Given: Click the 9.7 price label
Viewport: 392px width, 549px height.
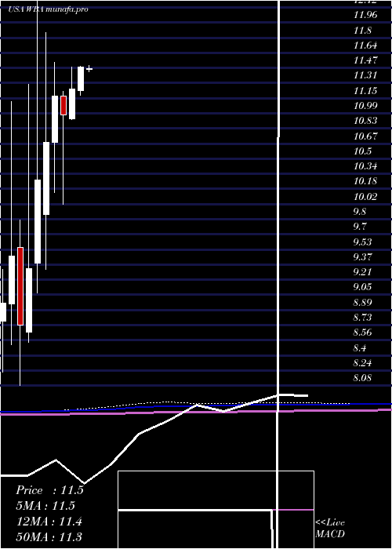Looking at the screenshot, I should coord(360,227).
